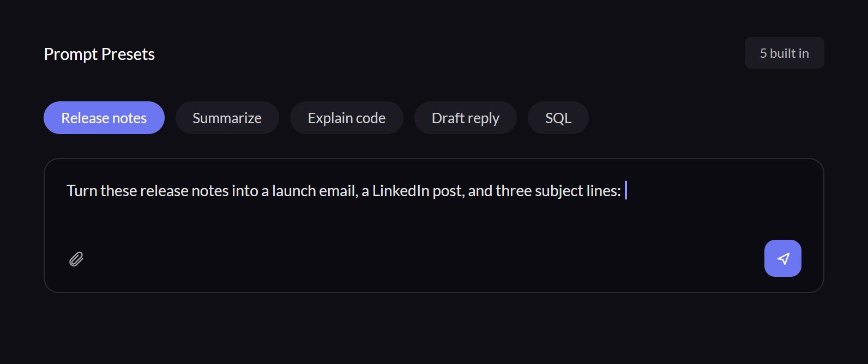Focus the empty area of the prompt box
The width and height of the screenshot is (868, 364).
click(433, 220)
